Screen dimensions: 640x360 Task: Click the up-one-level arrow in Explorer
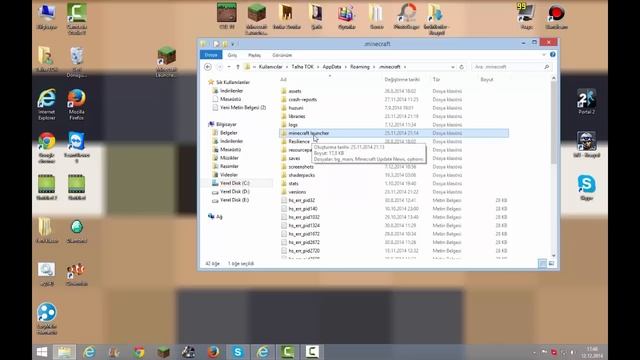click(238, 67)
